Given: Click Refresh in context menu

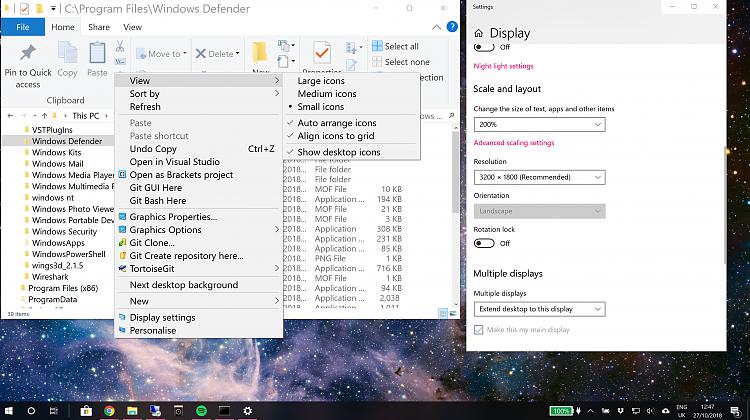Looking at the screenshot, I should point(199,107).
